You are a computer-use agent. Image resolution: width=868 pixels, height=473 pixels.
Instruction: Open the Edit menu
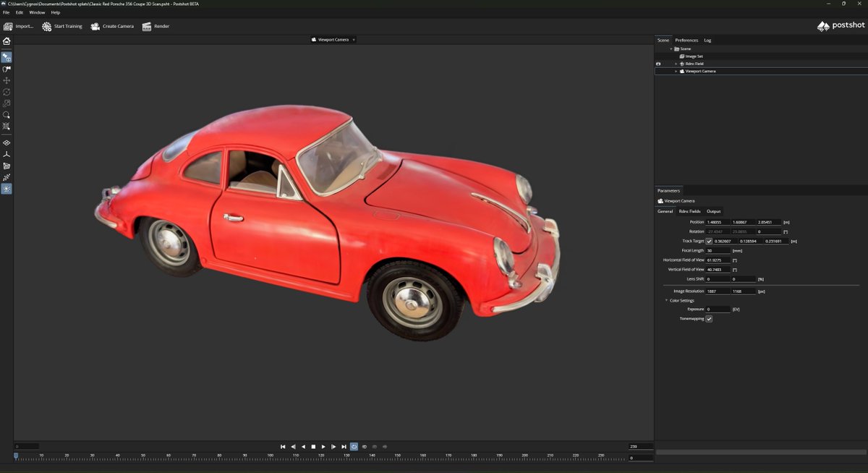pyautogui.click(x=20, y=12)
